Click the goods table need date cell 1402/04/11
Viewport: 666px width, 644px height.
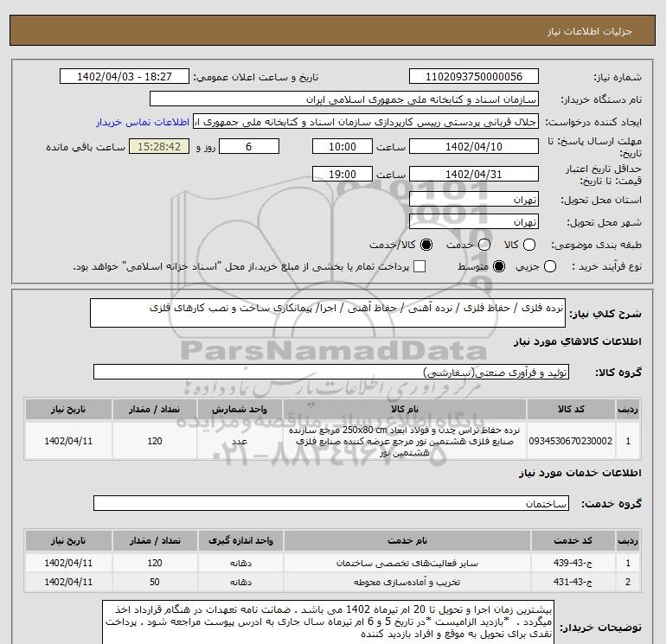click(68, 441)
